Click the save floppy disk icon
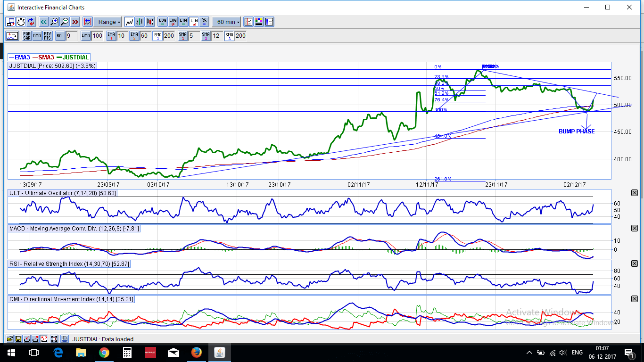 [x=18, y=339]
